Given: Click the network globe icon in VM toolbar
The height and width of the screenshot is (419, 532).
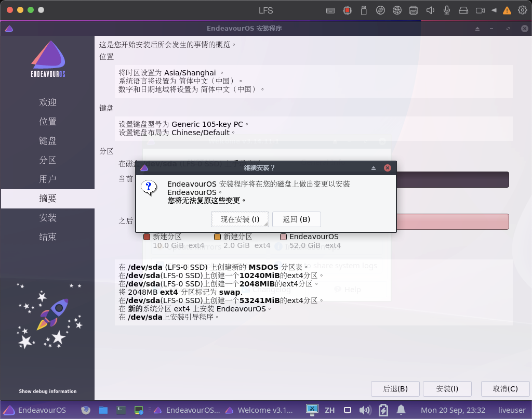Looking at the screenshot, I should (x=397, y=10).
